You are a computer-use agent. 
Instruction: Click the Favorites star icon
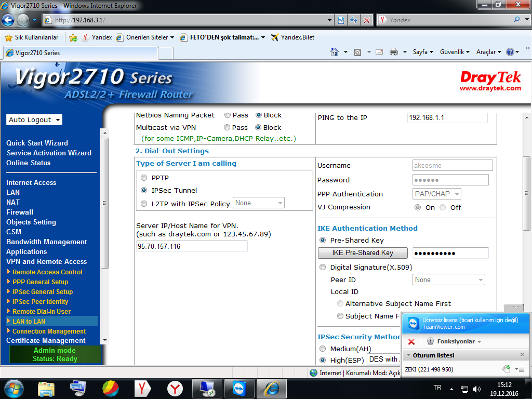(x=8, y=37)
